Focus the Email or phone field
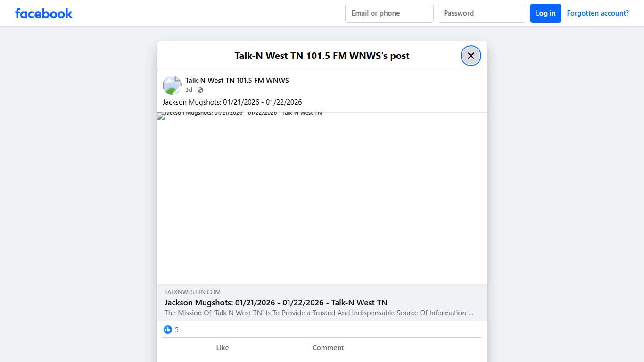Screen dimensions: 644x362 [x=389, y=13]
